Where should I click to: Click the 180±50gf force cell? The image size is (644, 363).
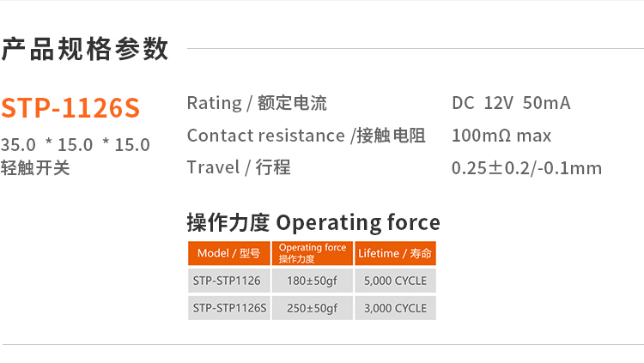(313, 281)
